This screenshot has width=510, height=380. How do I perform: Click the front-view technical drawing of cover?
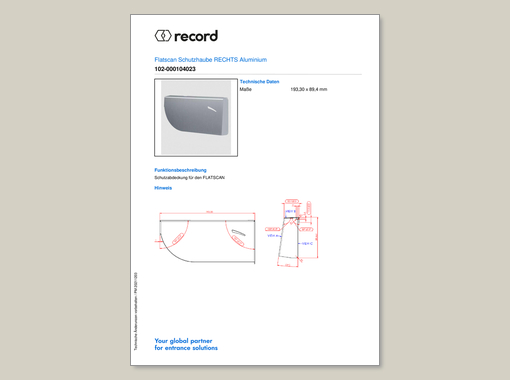[207, 237]
